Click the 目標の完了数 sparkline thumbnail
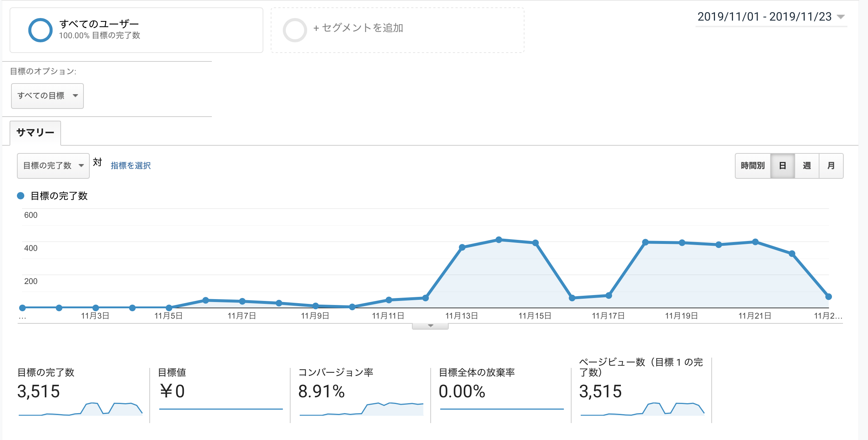The height and width of the screenshot is (440, 868). click(80, 409)
